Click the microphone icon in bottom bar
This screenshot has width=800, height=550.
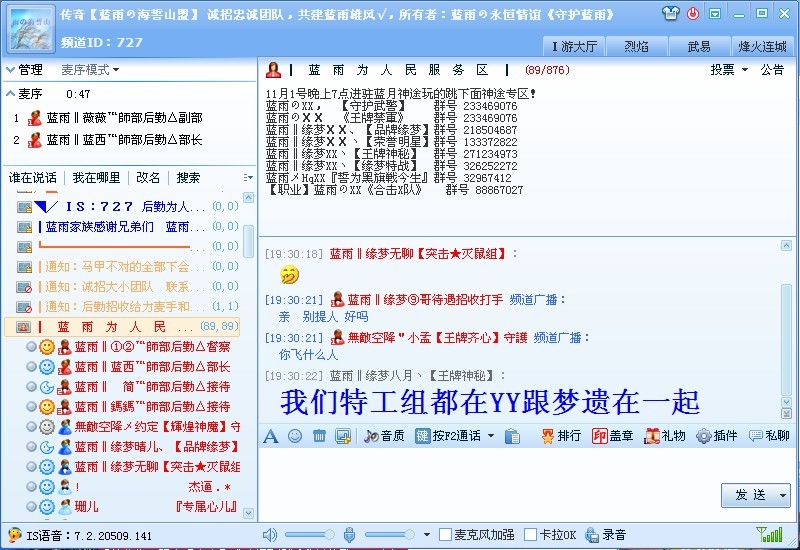coord(349,535)
